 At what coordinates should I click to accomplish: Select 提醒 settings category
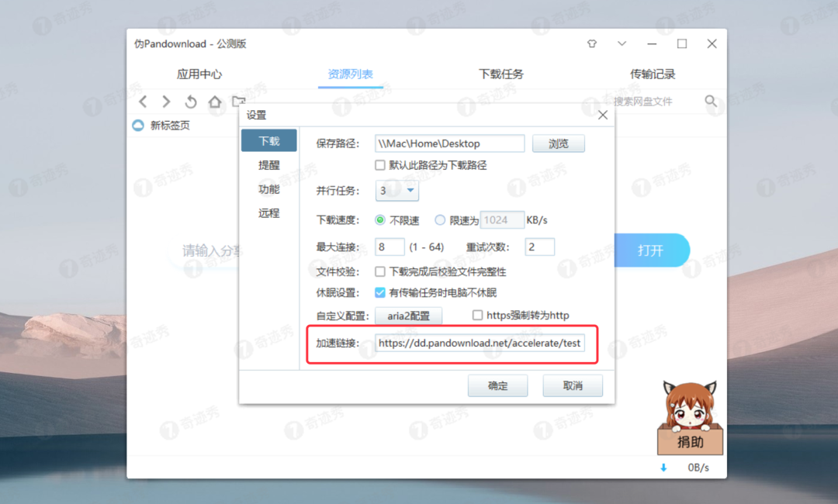click(x=268, y=165)
